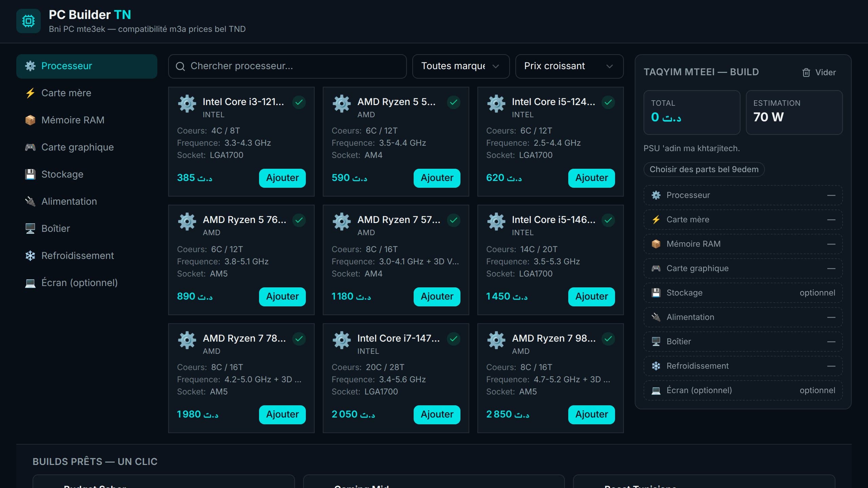The width and height of the screenshot is (868, 488).
Task: Click the green checkmark on AMD Ryzen 7 98 card
Action: pyautogui.click(x=608, y=339)
